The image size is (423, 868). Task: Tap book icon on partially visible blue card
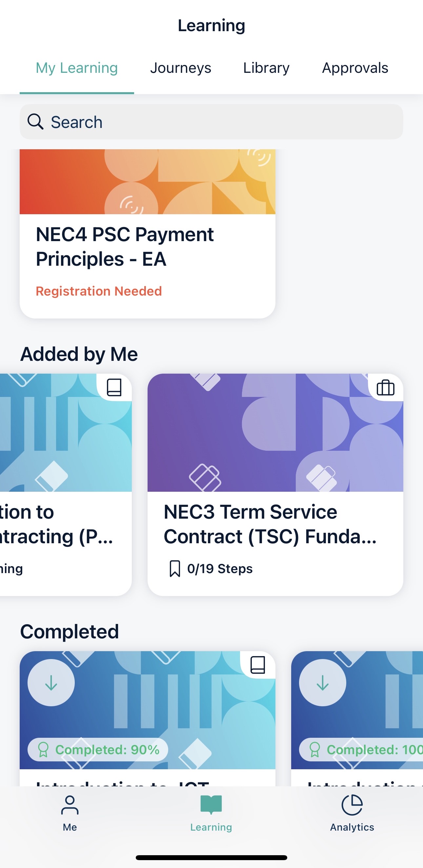[x=114, y=387]
